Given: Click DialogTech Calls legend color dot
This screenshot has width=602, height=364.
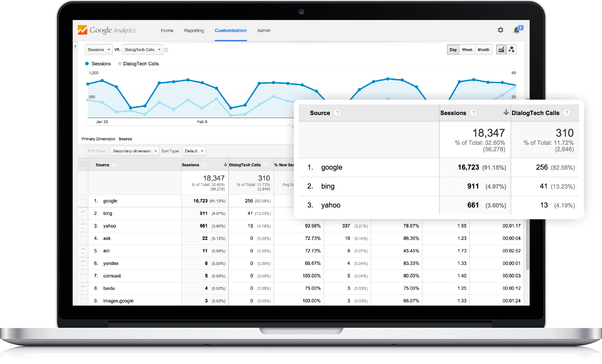Looking at the screenshot, I should point(120,64).
